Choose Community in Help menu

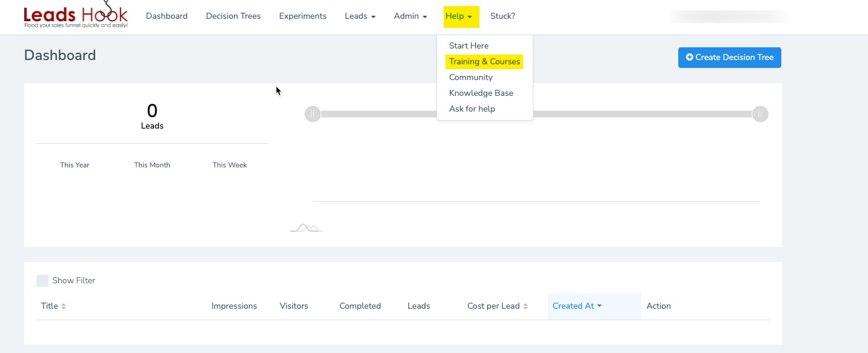coord(471,77)
